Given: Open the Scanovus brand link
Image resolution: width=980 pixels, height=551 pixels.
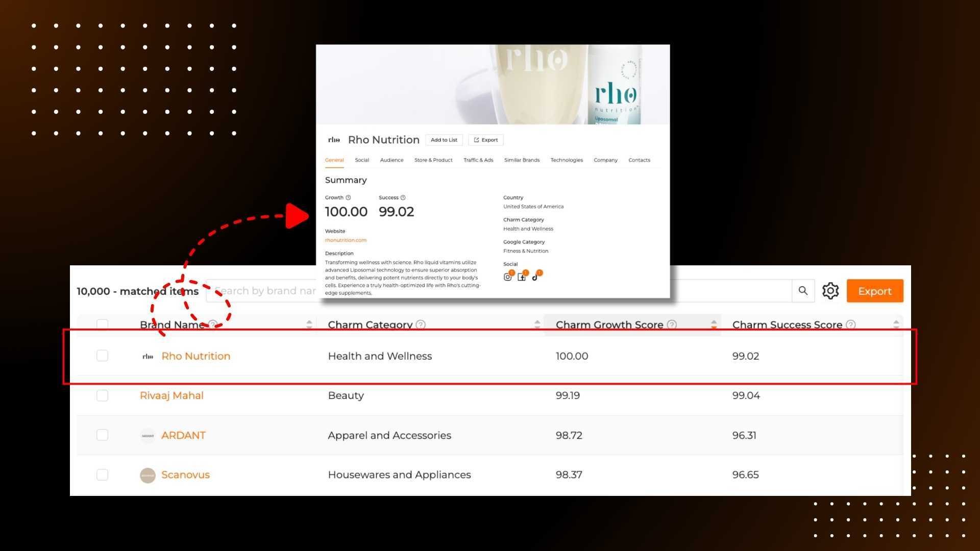Looking at the screenshot, I should coord(185,474).
